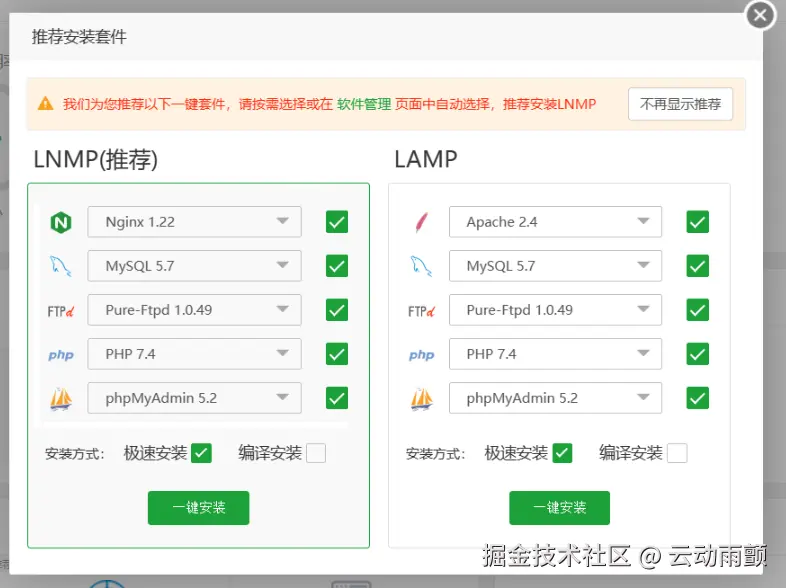Click the MySQL dolphin icon in LNMP
The width and height of the screenshot is (786, 588).
(x=61, y=266)
